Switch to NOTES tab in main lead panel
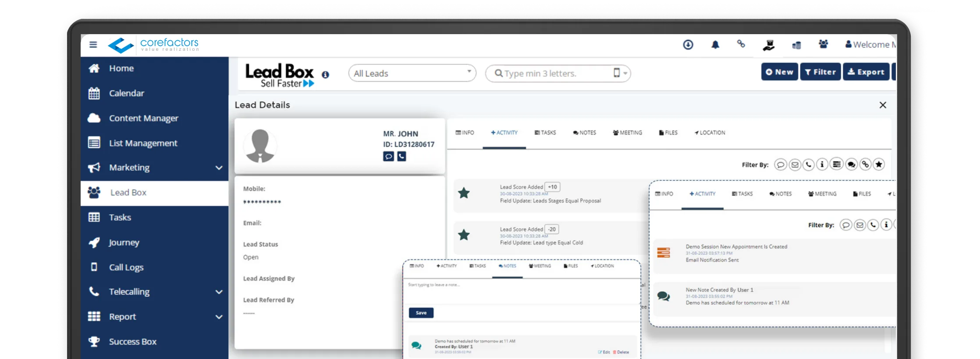 point(585,133)
